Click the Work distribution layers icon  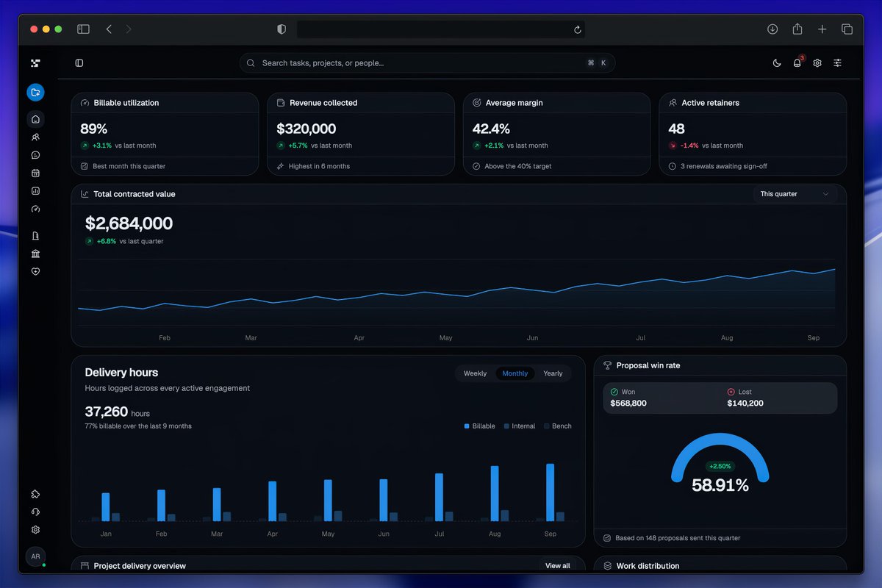click(607, 566)
